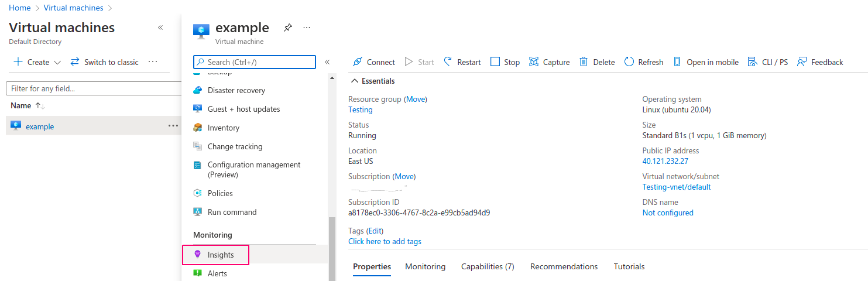
Task: Go to Home breadcrumb
Action: 20,8
